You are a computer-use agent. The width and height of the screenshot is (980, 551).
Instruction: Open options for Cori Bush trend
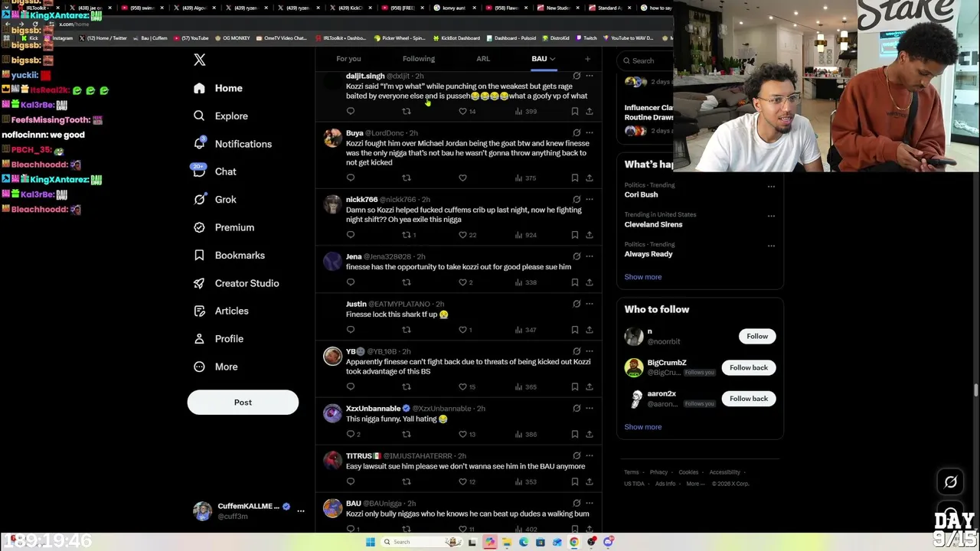pos(771,187)
